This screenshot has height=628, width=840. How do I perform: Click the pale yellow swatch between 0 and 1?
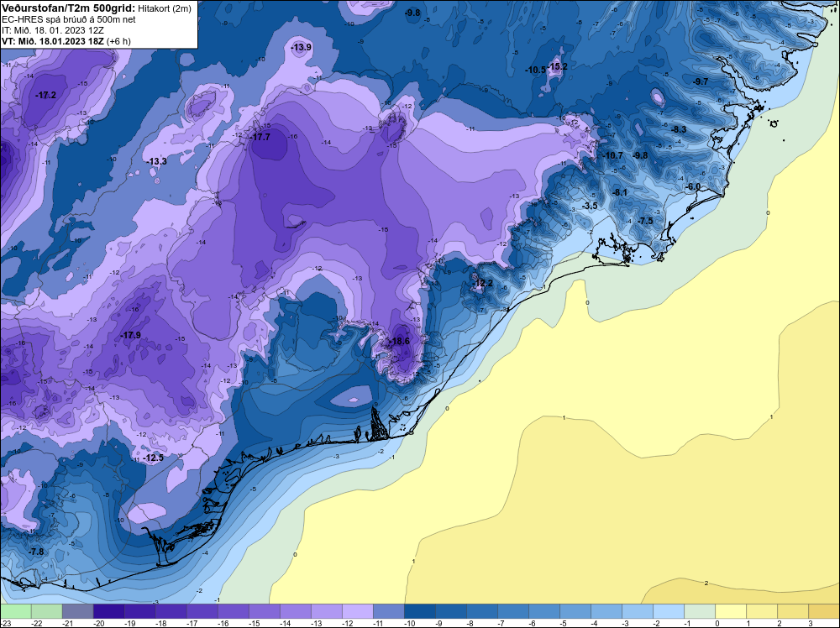[x=731, y=611]
